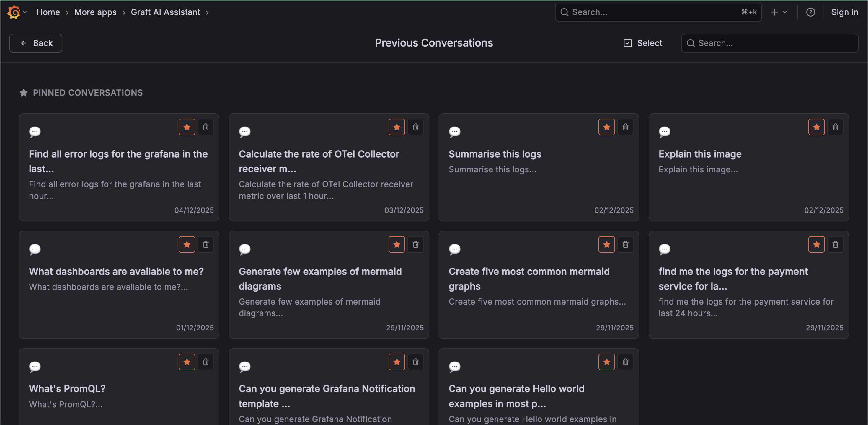Open the 'What's PromQL?' conversation title
868x425 pixels.
(x=67, y=389)
